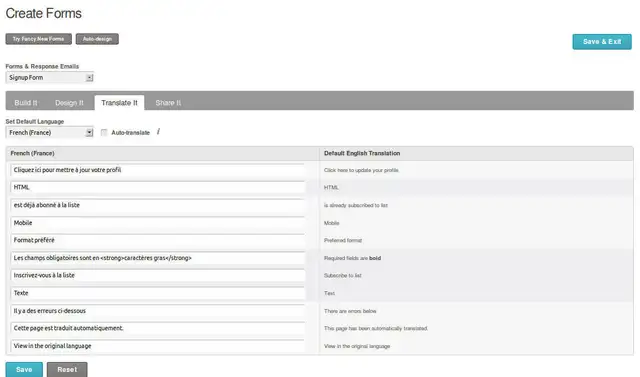Click the Reset button
Image resolution: width=640 pixels, height=377 pixels.
pos(67,370)
